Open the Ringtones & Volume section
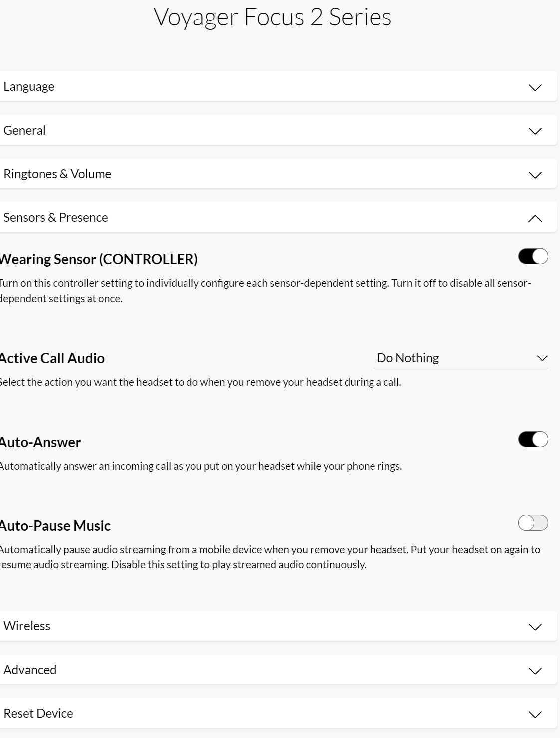This screenshot has width=560, height=738. pyautogui.click(x=57, y=174)
